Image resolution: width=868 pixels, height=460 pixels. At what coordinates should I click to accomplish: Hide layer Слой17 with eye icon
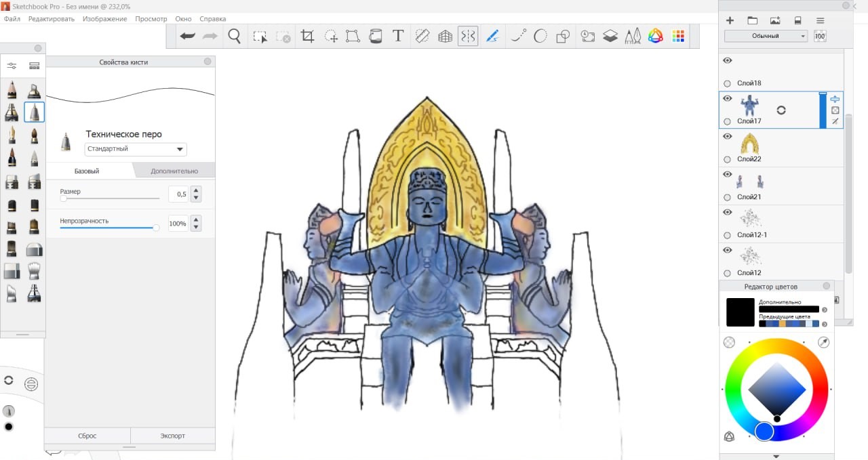[x=728, y=99]
